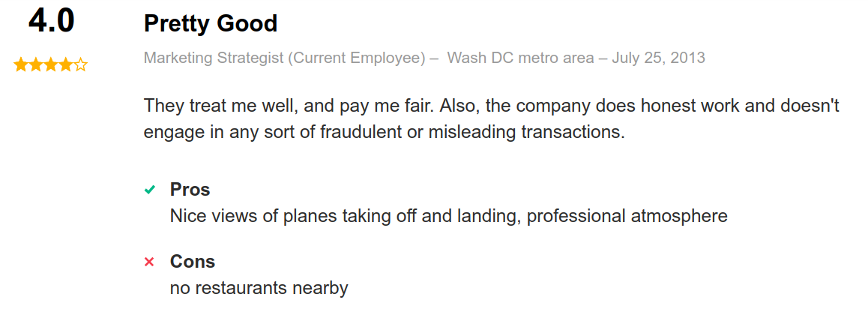Viewport: 868px width, 312px height.
Task: Click the Pros heading
Action: (x=190, y=189)
